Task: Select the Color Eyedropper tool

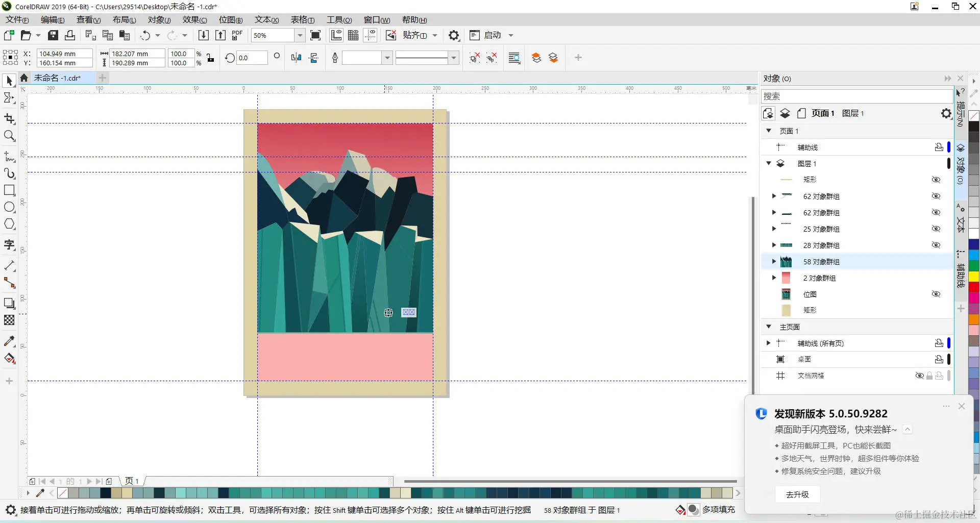Action: 9,341
